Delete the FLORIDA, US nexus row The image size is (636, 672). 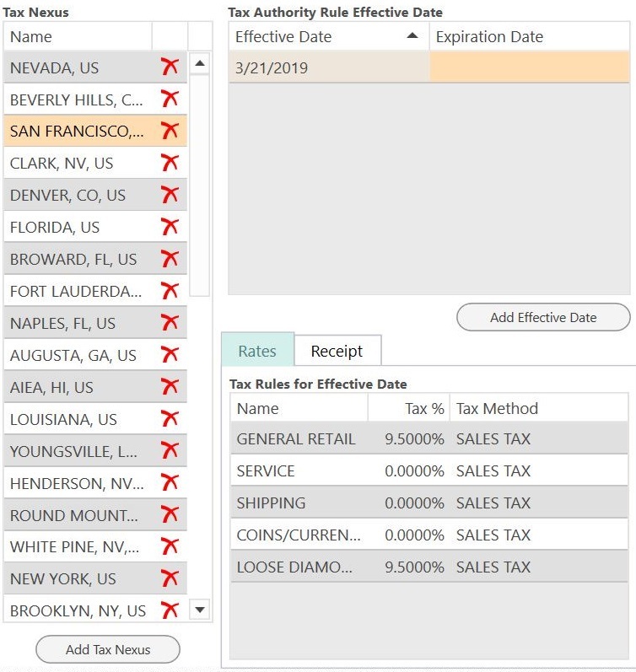pyautogui.click(x=170, y=227)
